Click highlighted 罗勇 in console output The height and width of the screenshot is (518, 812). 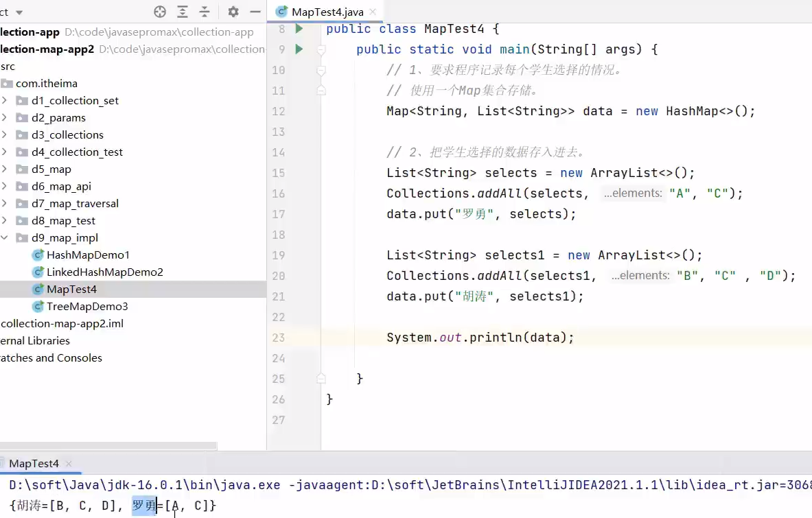point(144,505)
